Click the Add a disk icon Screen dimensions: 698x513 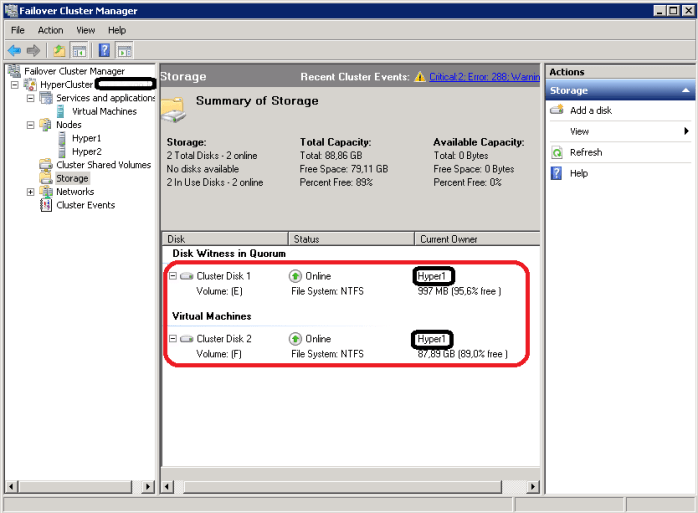pyautogui.click(x=557, y=110)
